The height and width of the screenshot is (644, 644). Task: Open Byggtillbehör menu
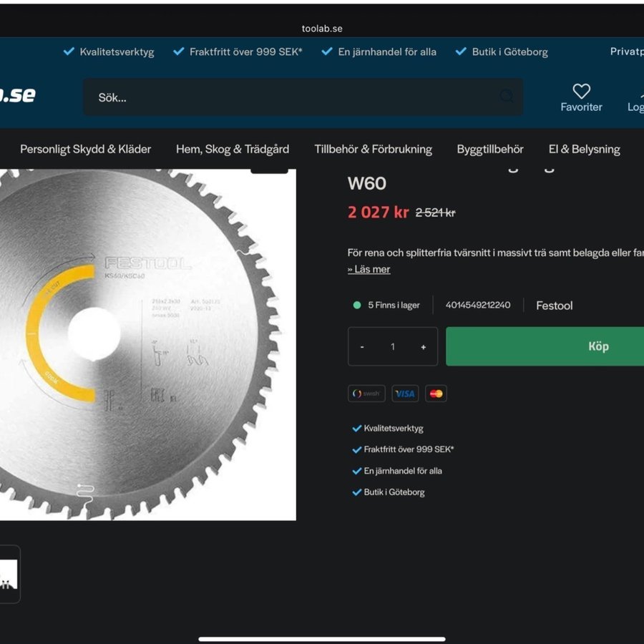pyautogui.click(x=490, y=149)
